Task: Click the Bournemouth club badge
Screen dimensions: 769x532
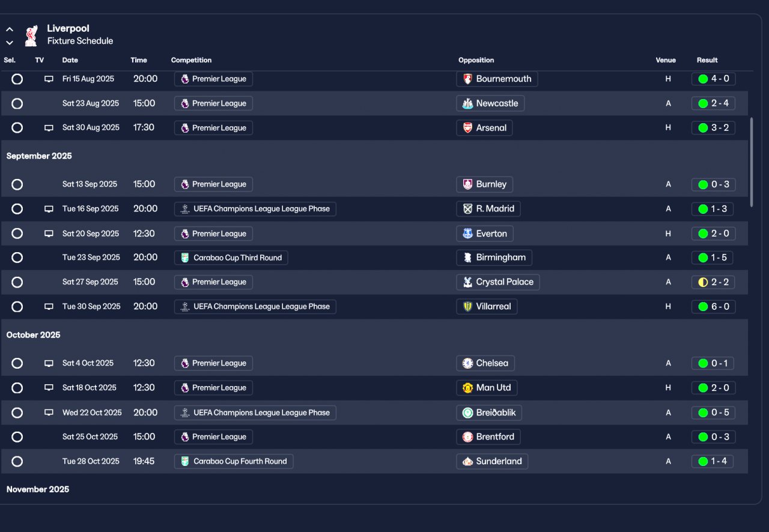Action: pos(467,79)
